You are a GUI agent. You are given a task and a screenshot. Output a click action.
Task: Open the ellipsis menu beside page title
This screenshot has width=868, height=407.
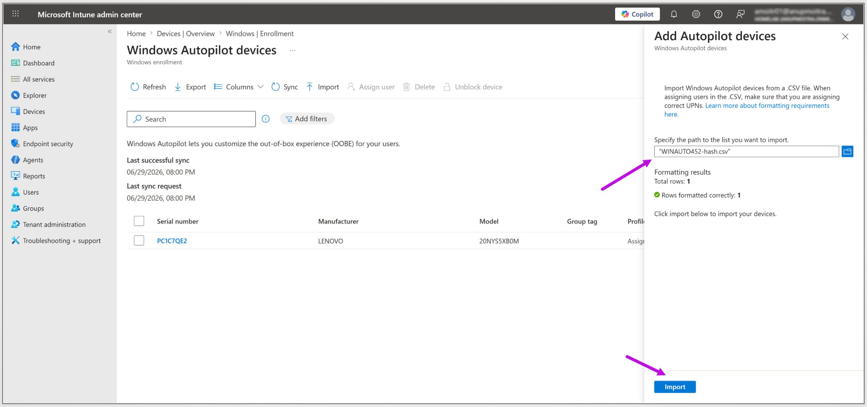pos(292,51)
